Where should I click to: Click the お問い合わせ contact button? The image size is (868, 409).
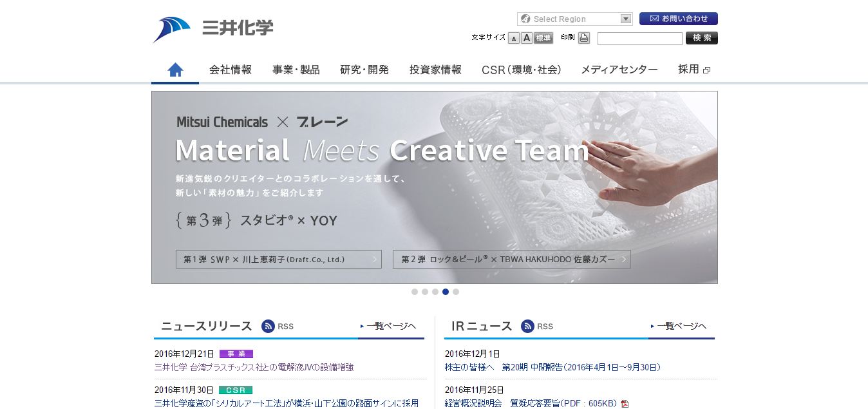pos(679,19)
